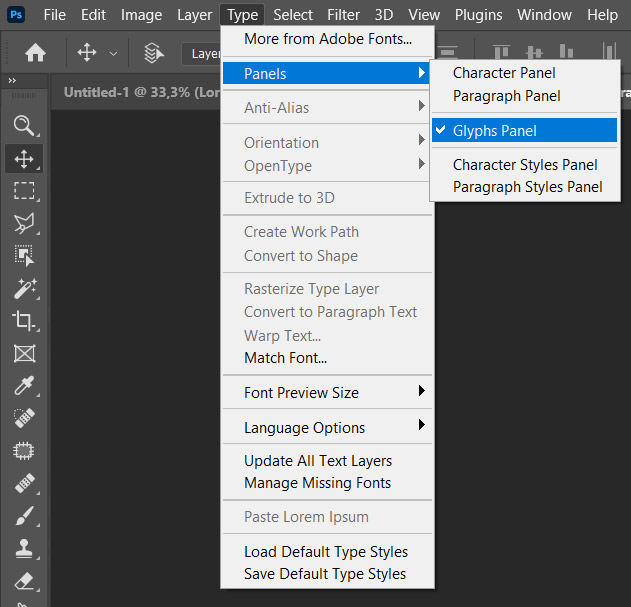Select the Move tool in toolbar
The width and height of the screenshot is (631, 607).
tap(25, 159)
